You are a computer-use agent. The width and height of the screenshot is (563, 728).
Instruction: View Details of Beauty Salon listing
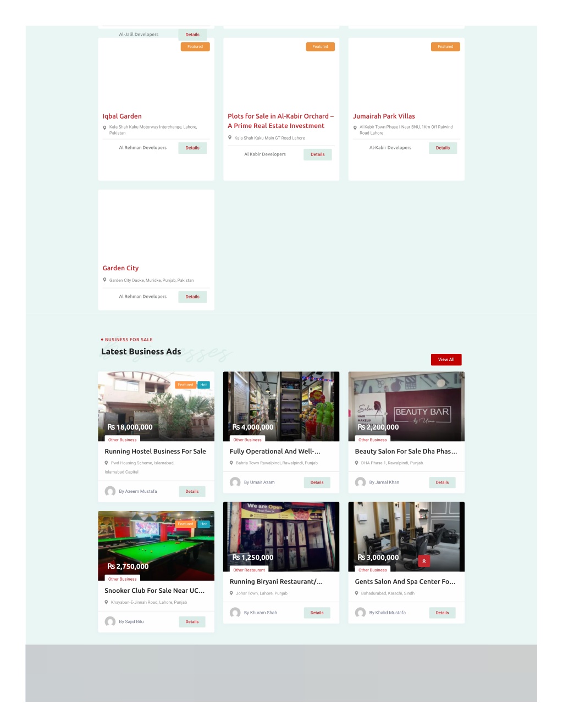pos(443,482)
